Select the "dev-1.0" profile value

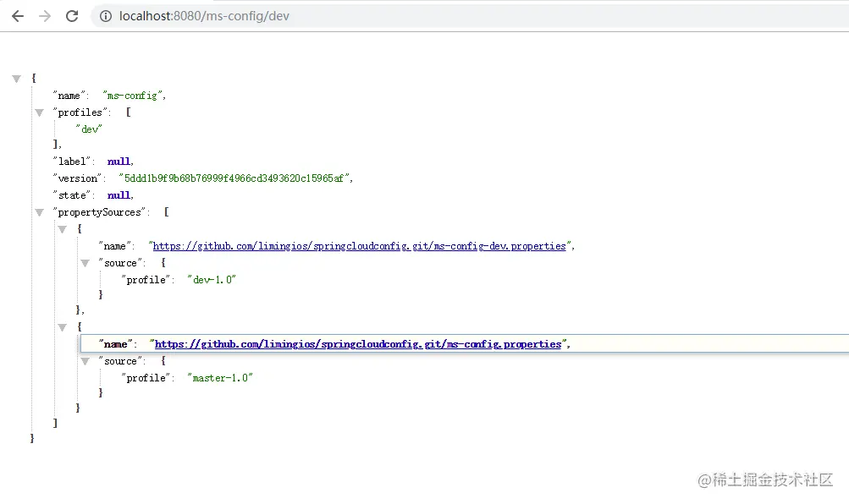pos(212,280)
